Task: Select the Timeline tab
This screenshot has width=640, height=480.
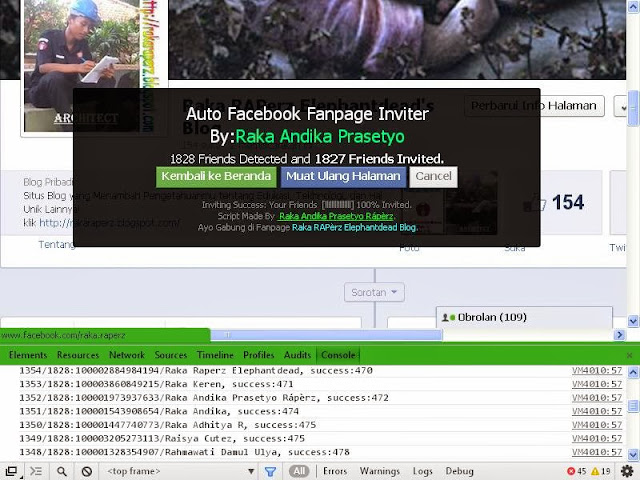Action: point(215,355)
